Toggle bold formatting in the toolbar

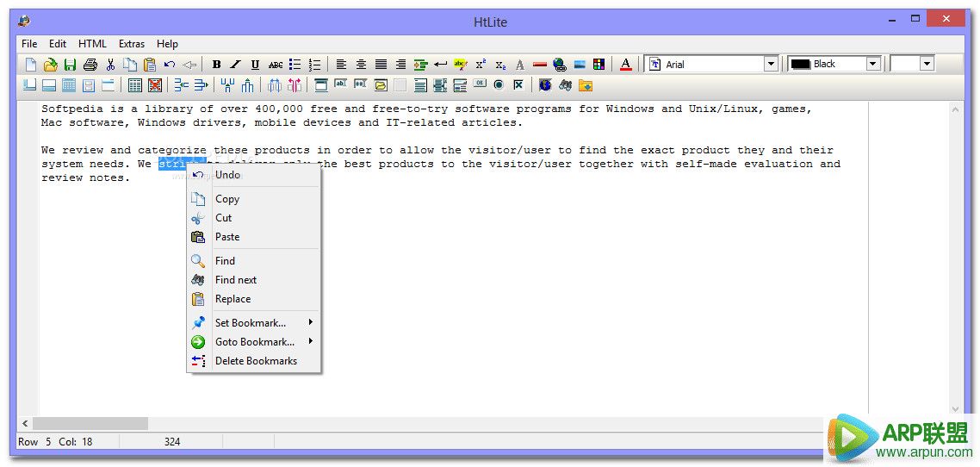tap(216, 65)
